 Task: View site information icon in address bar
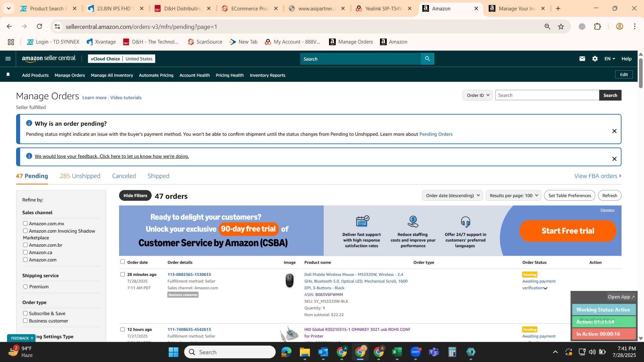(x=57, y=26)
